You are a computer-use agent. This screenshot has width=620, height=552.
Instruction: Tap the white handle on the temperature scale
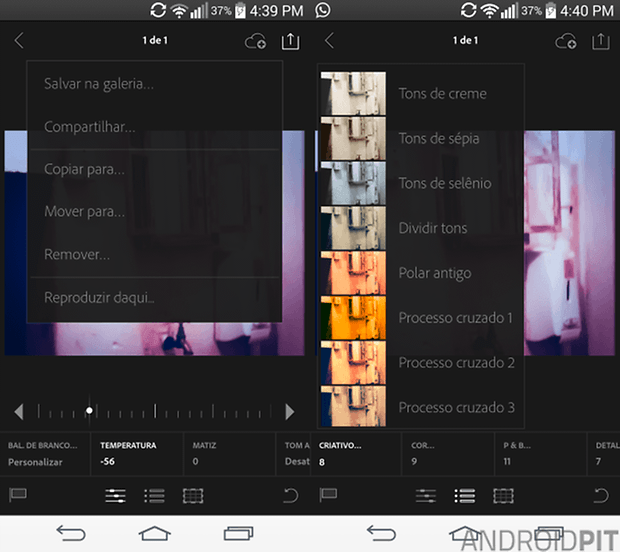coord(89,411)
